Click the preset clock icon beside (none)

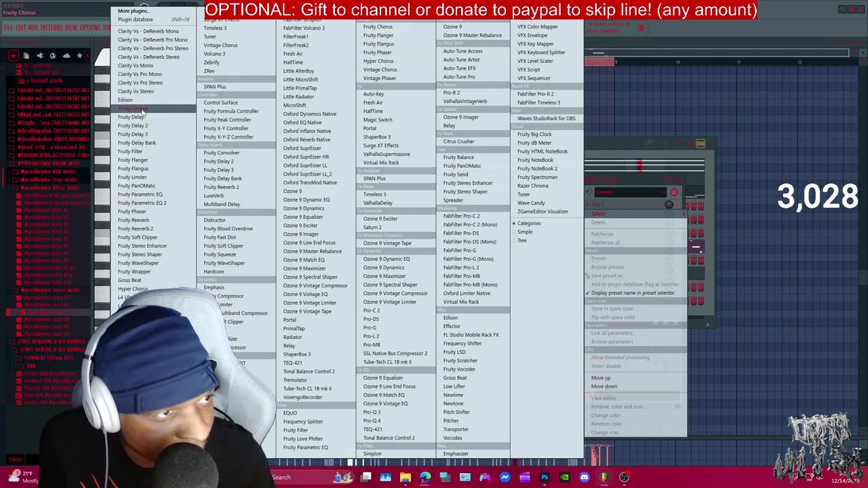click(674, 192)
